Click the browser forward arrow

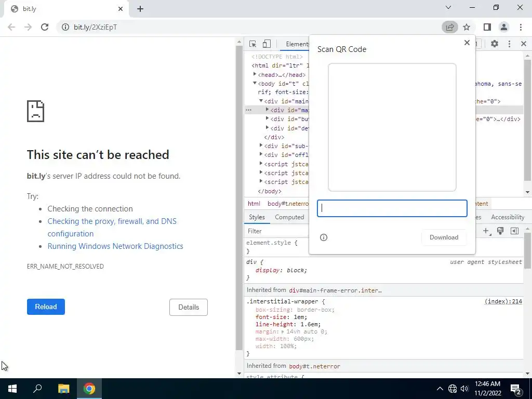[28, 27]
